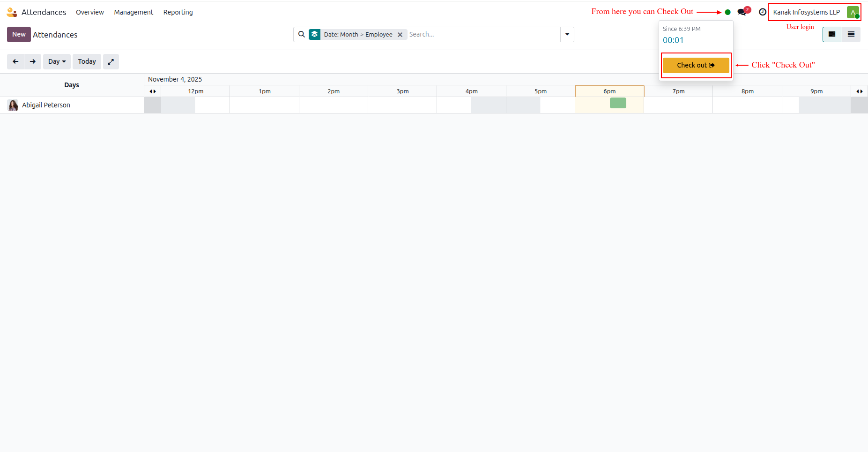Click the 00:01 elapsed time value
Viewport: 868px width, 452px height.
click(x=673, y=40)
